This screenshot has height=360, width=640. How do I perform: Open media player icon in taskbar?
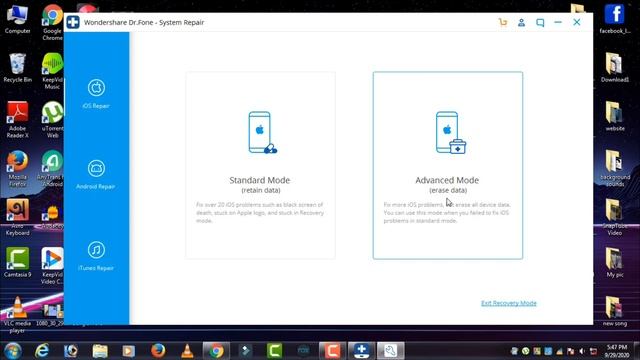129,351
